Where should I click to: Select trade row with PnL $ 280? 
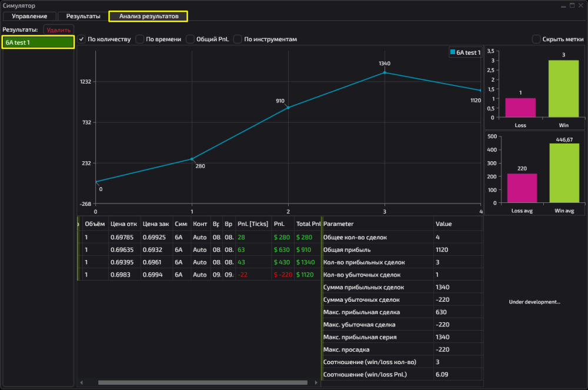pyautogui.click(x=199, y=237)
